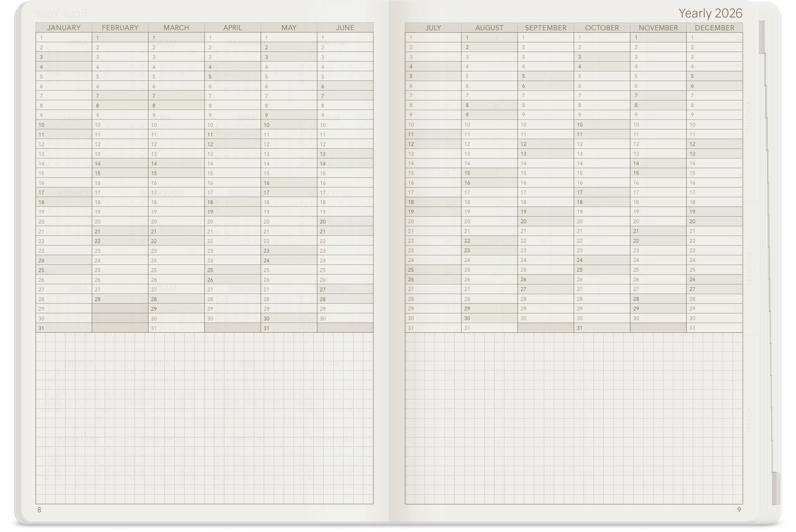
Task: Click page number 9 at the bottom right
Action: 739,509
